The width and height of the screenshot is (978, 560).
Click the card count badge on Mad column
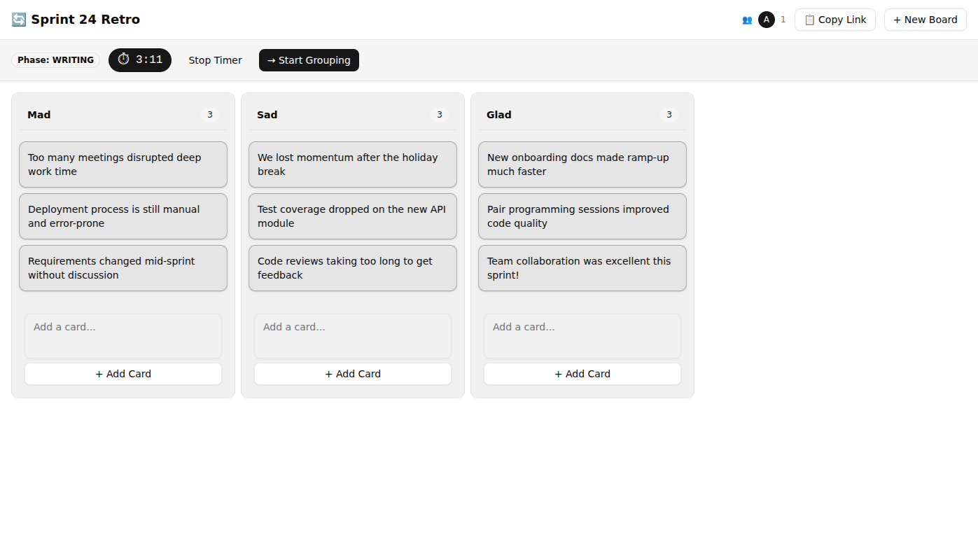pyautogui.click(x=209, y=114)
